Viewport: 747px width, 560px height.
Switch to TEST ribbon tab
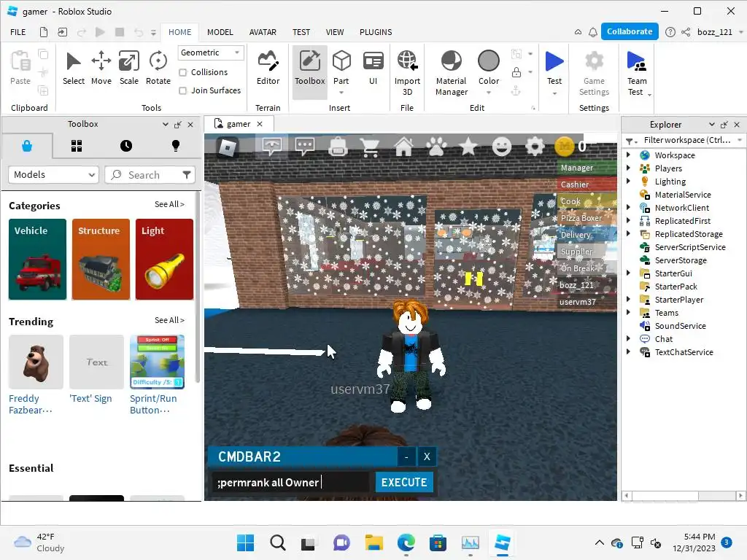[301, 32]
